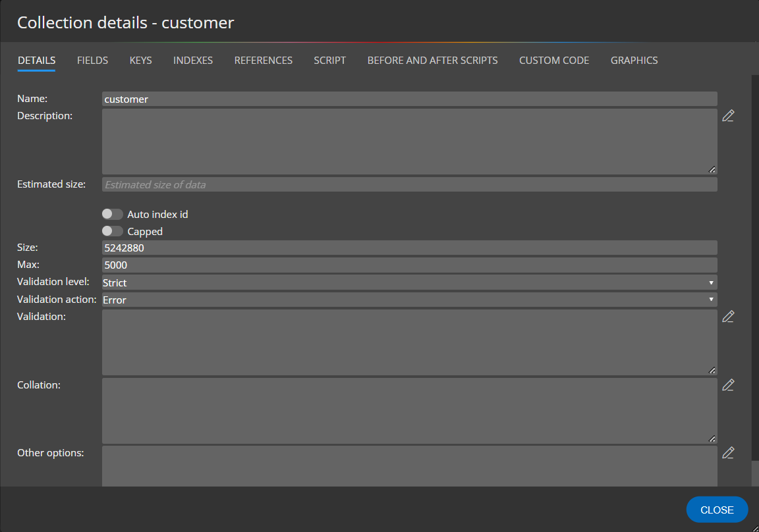Click the vertical scrollbar of the dialog
759x532 pixels.
point(754,263)
